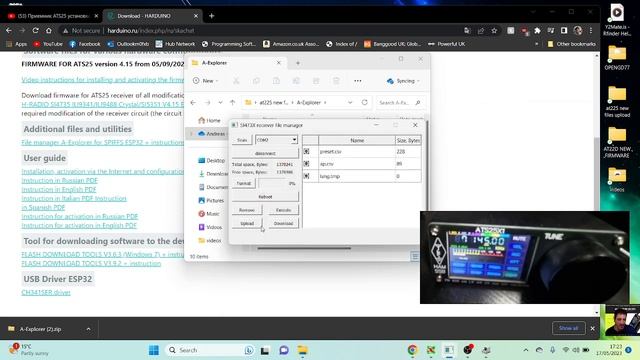Click the Format button in file manager
Image resolution: width=640 pixels, height=360 pixels.
tap(244, 183)
